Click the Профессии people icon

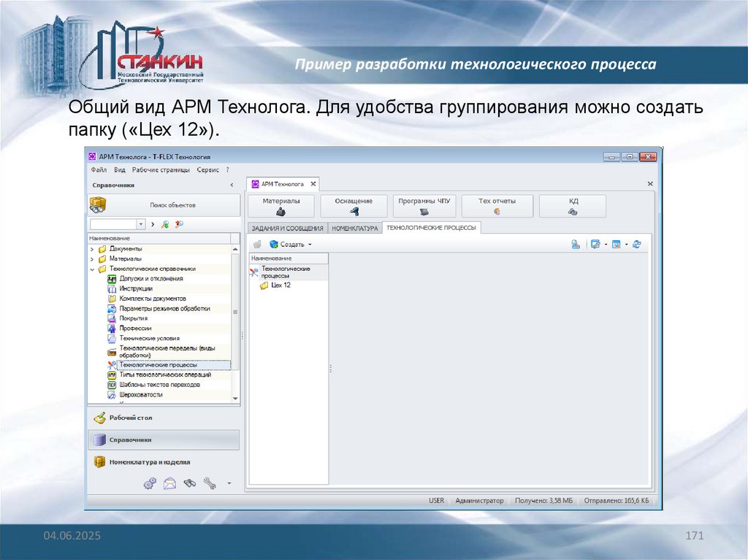[x=112, y=328]
